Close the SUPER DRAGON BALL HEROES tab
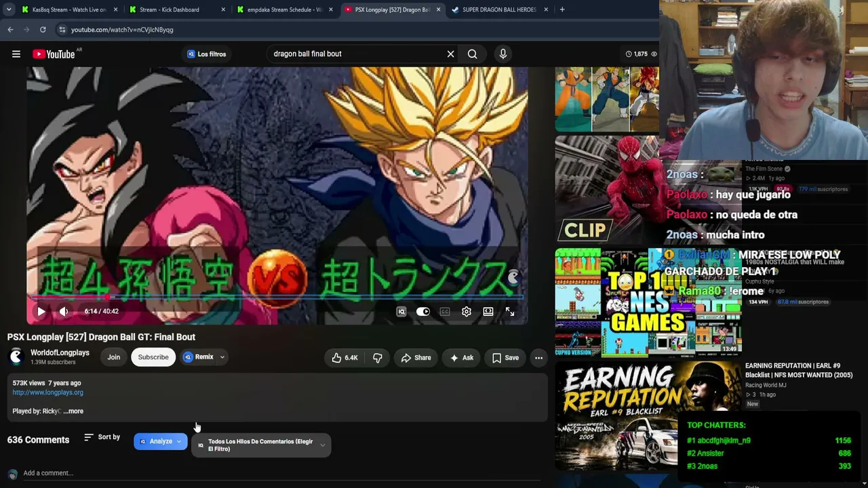 pos(546,9)
